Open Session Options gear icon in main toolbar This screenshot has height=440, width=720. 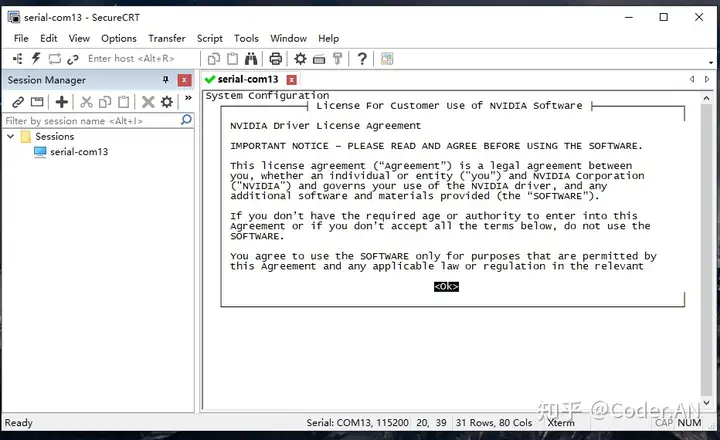[x=300, y=59]
